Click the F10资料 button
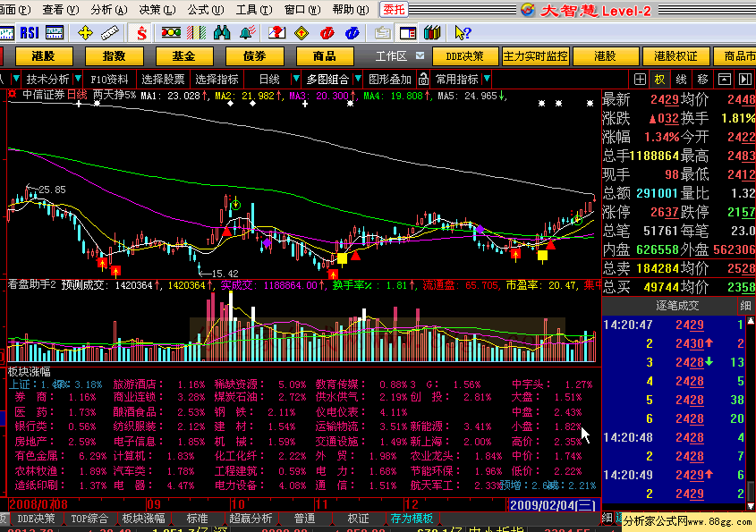 pos(109,79)
